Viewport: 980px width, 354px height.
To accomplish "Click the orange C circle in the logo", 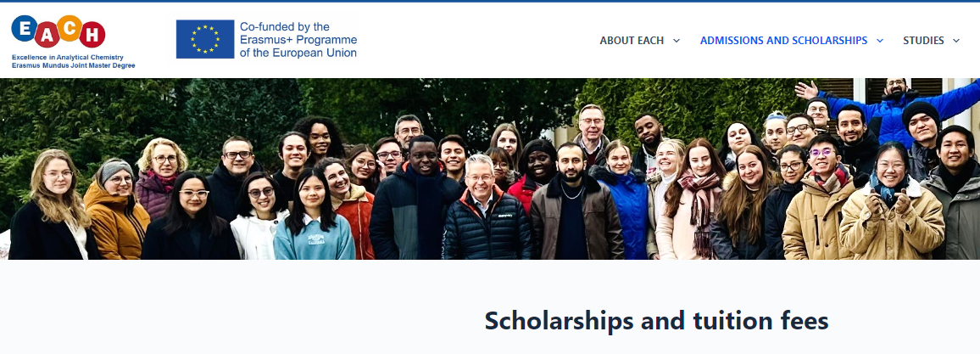I will (71, 29).
